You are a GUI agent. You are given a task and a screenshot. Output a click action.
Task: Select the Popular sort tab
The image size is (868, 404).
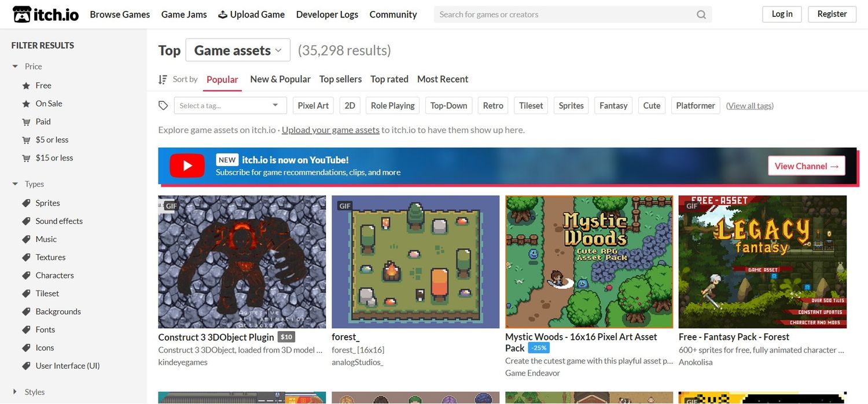point(222,79)
